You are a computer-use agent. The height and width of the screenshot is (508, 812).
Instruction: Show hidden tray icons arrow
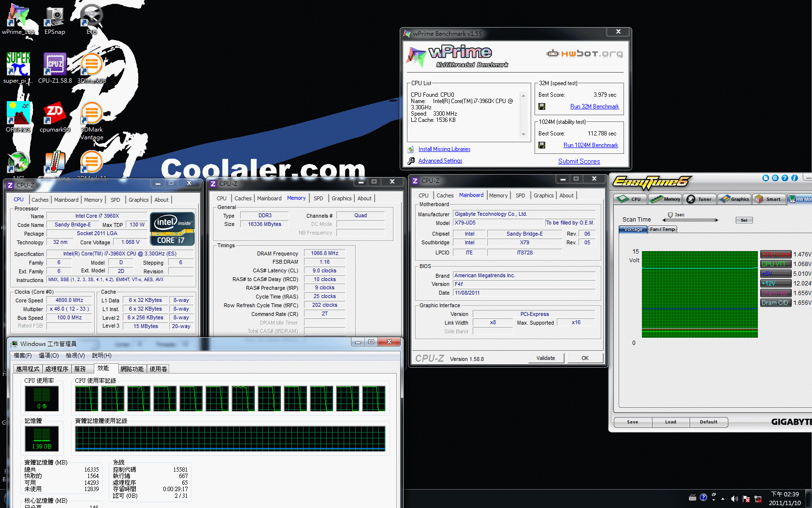[x=723, y=499]
